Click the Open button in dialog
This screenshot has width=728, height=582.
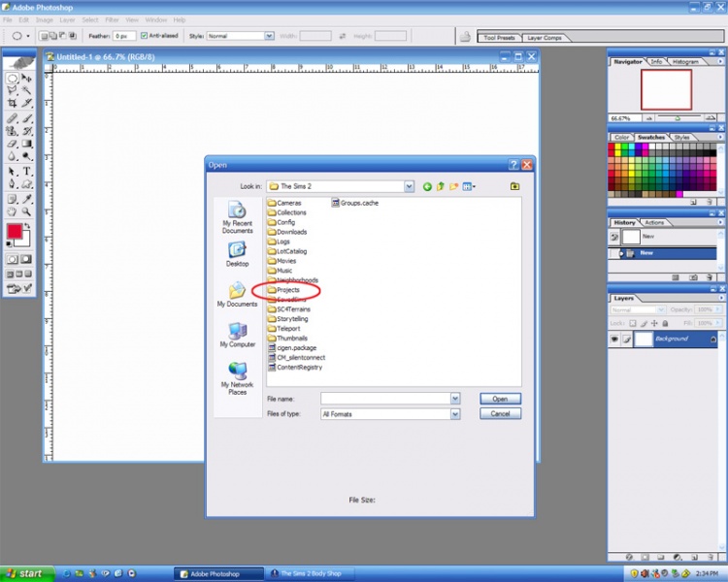coord(500,399)
